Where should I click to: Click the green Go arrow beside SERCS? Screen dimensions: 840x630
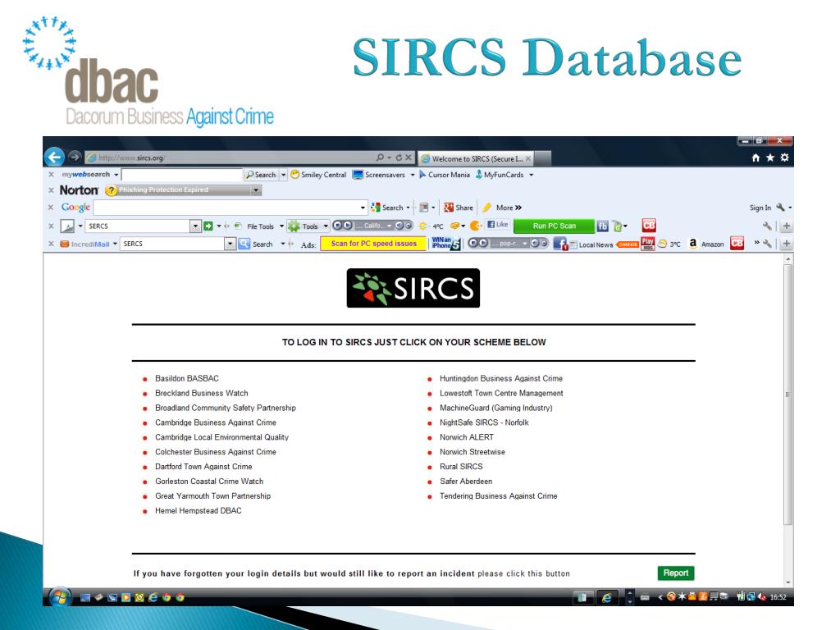pyautogui.click(x=208, y=226)
